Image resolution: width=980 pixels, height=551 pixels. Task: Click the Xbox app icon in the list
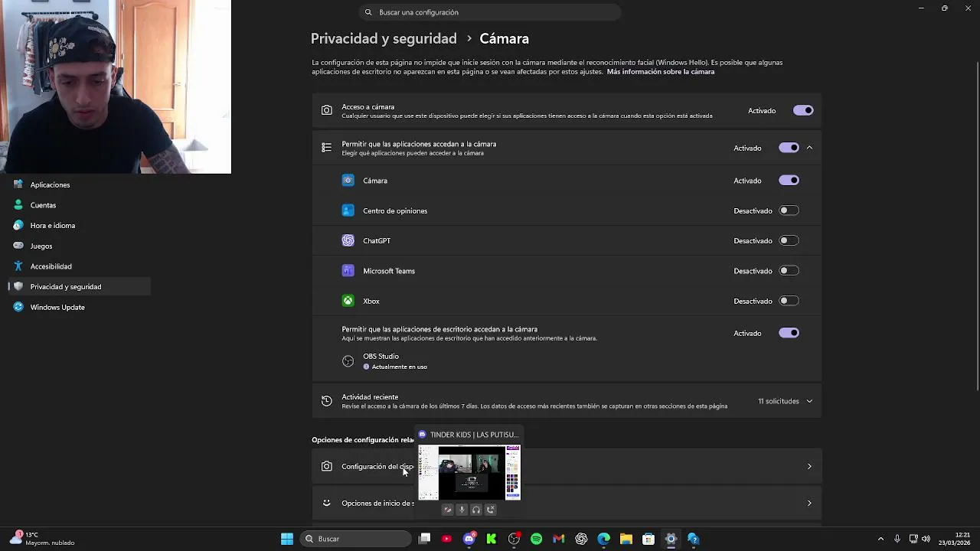pos(348,301)
